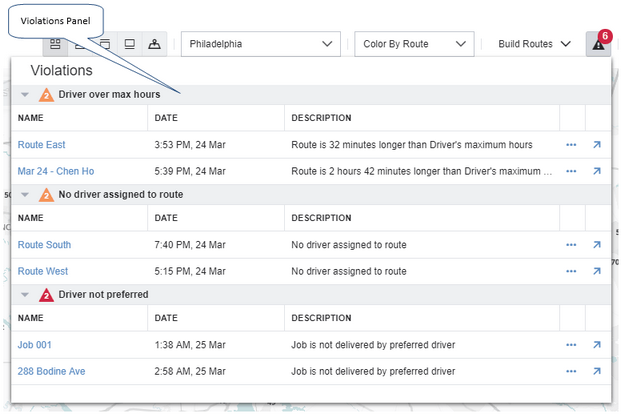
Task: Click the go-to arrow for Mar 24 - Chen Ho
Action: point(597,171)
